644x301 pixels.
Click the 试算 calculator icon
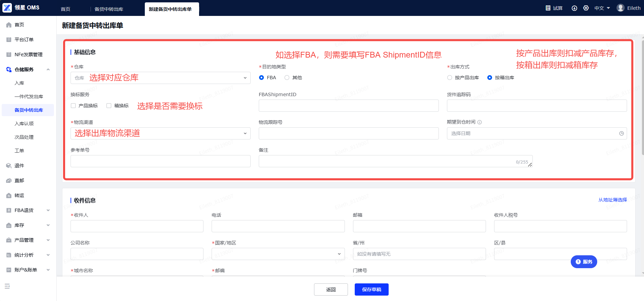pos(548,8)
